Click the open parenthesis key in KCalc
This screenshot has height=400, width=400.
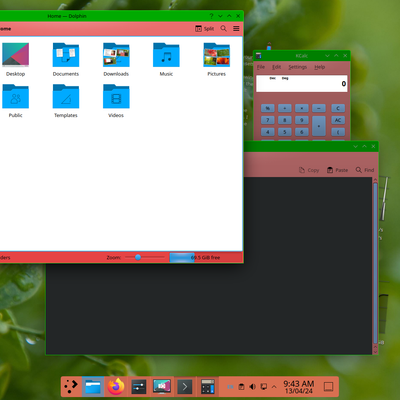click(x=338, y=132)
